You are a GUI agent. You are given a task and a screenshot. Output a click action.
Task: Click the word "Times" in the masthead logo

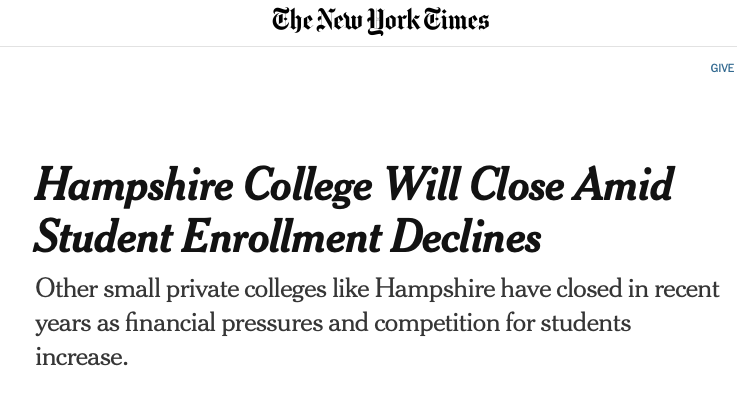pos(456,20)
